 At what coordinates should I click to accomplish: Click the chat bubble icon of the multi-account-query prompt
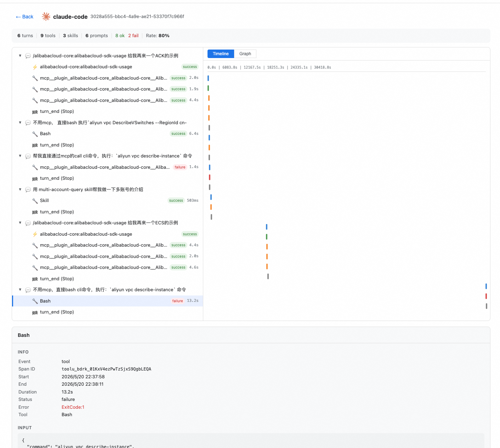(x=28, y=190)
